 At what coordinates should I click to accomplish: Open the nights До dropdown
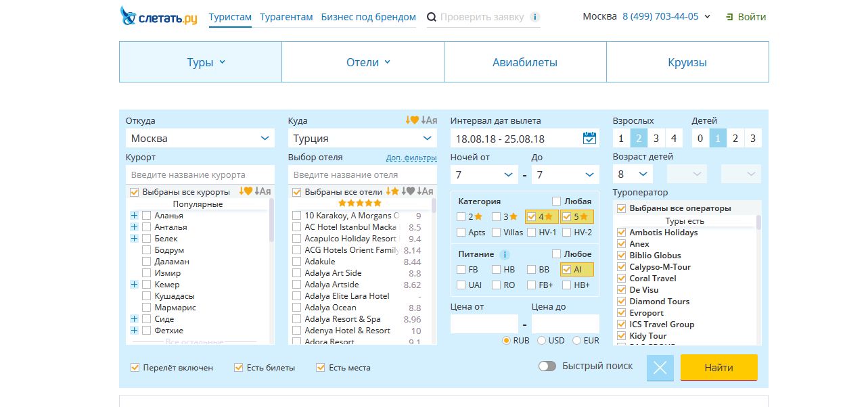[566, 174]
